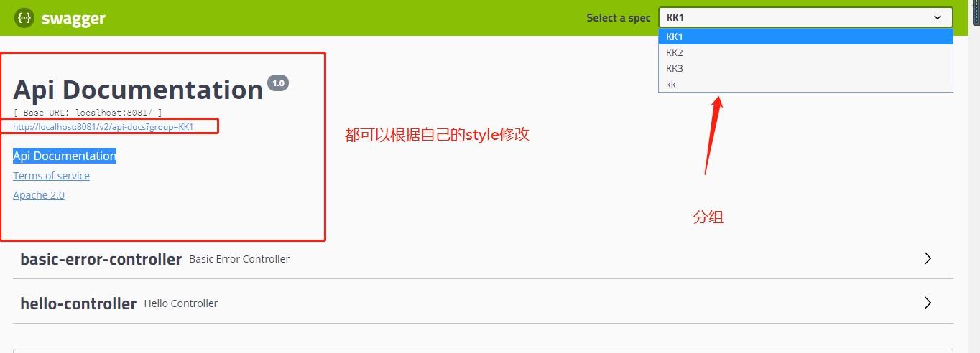The image size is (980, 353).
Task: Select KK1 in the spec list
Action: 805,37
